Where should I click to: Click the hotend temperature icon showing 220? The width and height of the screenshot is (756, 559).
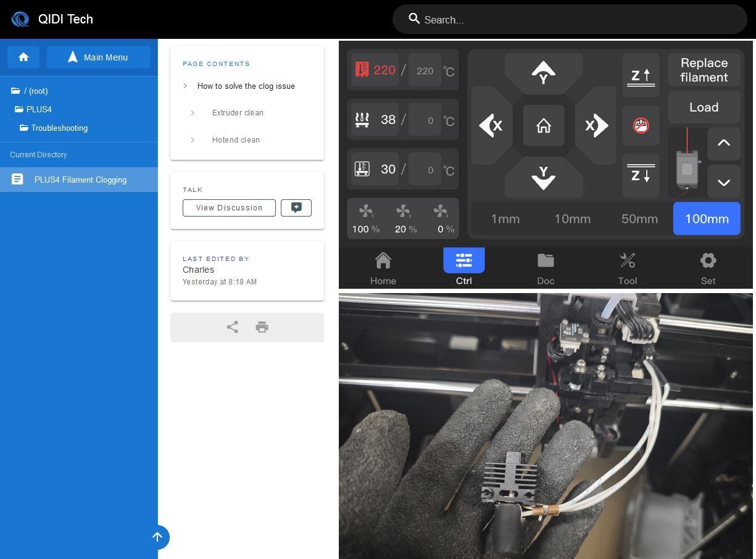tap(362, 70)
